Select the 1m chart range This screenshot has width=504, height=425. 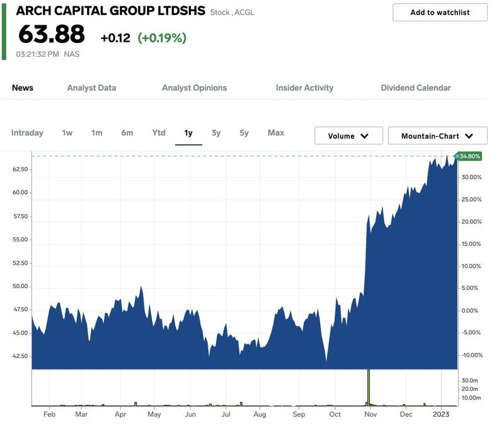(97, 133)
